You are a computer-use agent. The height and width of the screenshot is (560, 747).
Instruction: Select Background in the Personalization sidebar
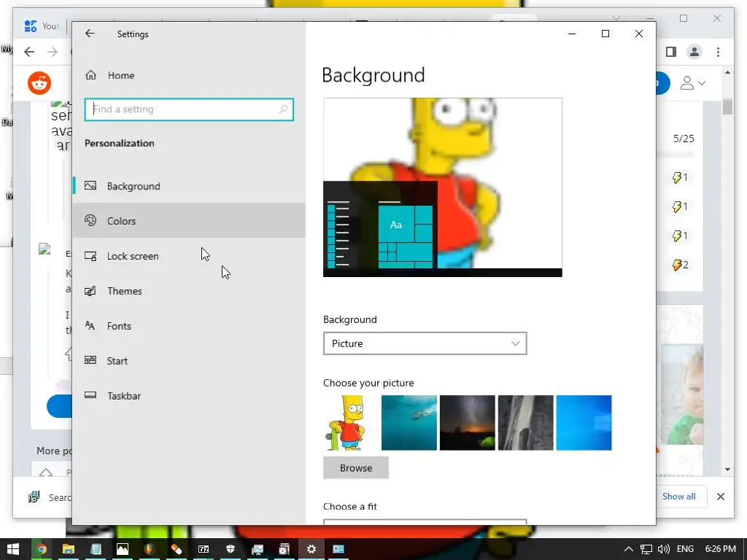tap(189, 186)
